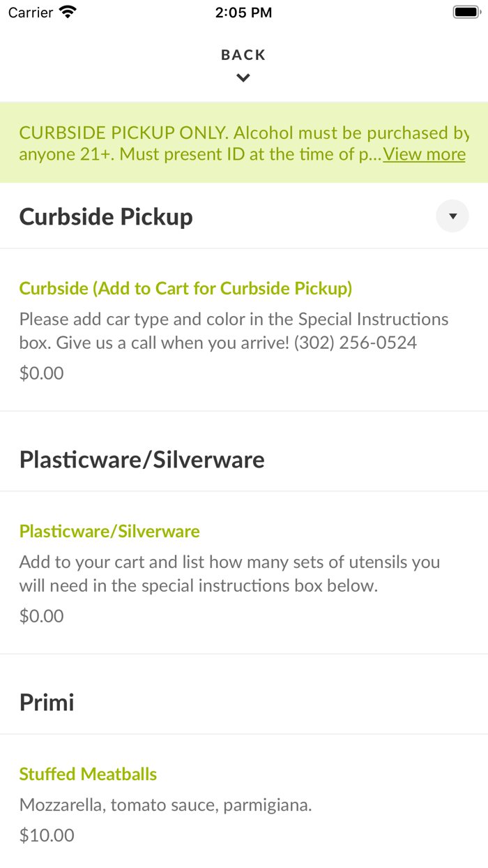Open the View more link in banner
This screenshot has width=488, height=868.
point(424,154)
